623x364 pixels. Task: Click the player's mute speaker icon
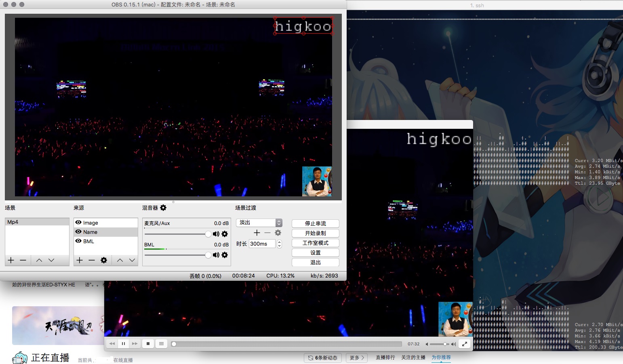427,344
